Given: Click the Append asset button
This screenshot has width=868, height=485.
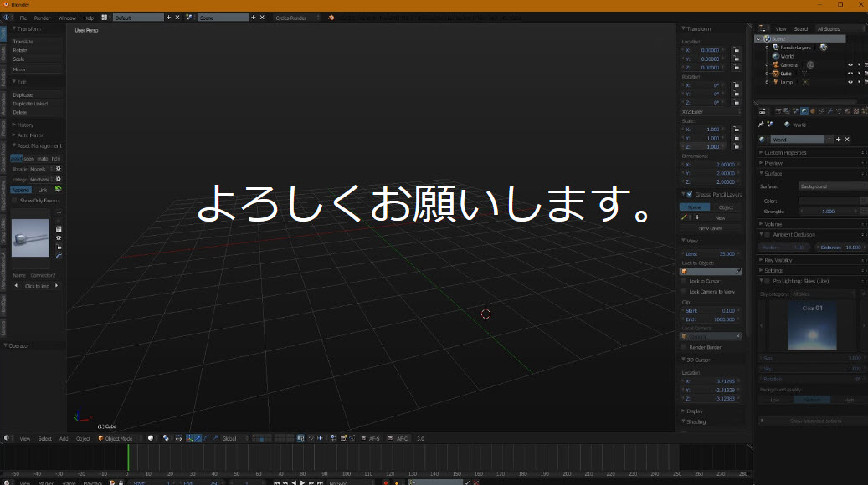Looking at the screenshot, I should point(20,190).
